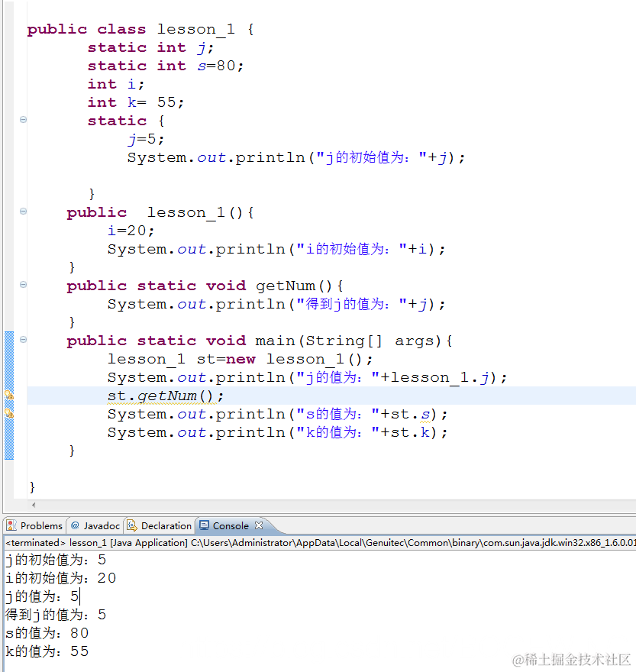Click the Console monitor icon

205,526
